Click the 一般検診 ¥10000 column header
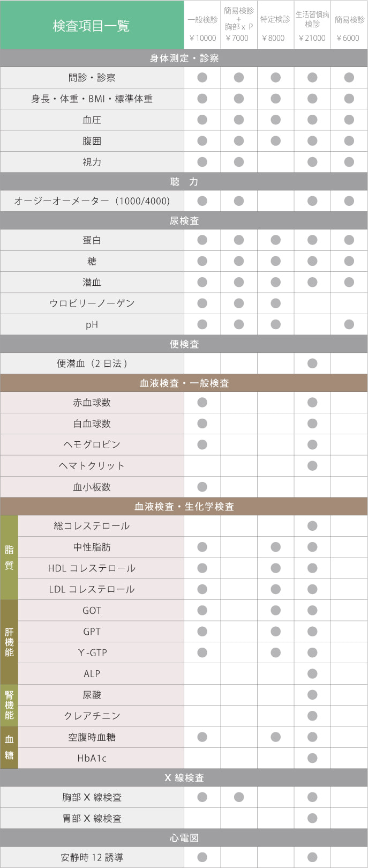This screenshot has height=868, width=368. [x=202, y=25]
